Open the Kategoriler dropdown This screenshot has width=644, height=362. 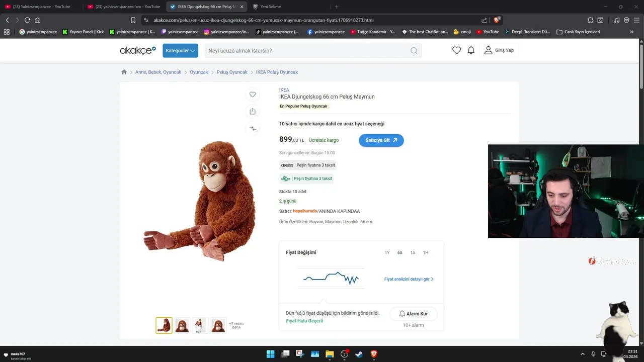pos(180,51)
